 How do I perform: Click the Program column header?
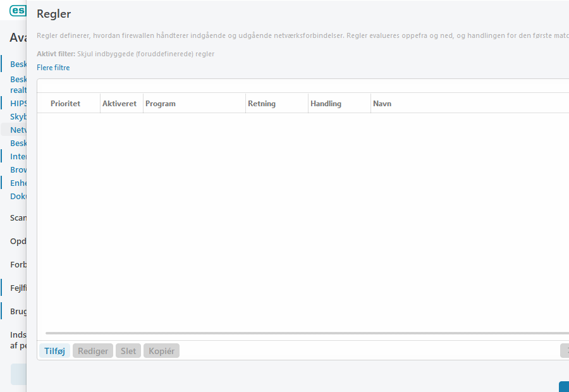(161, 104)
